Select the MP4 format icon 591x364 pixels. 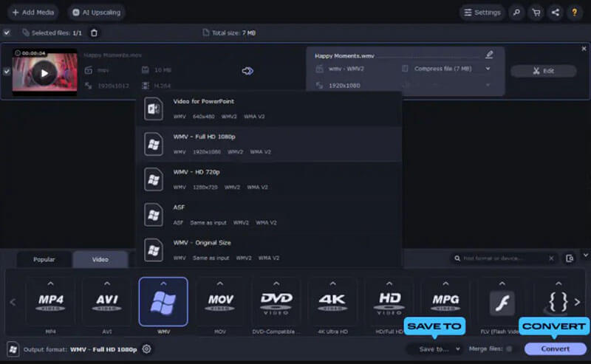click(50, 302)
